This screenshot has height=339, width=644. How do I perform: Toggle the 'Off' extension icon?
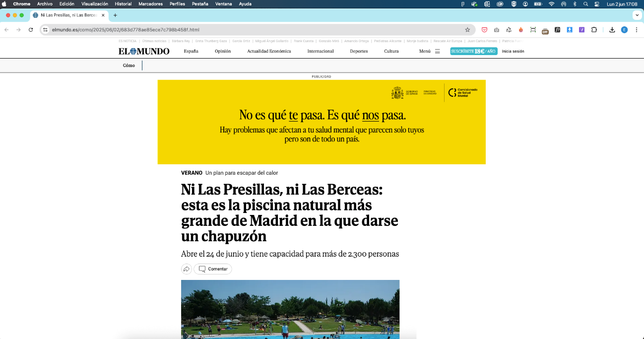tap(545, 30)
